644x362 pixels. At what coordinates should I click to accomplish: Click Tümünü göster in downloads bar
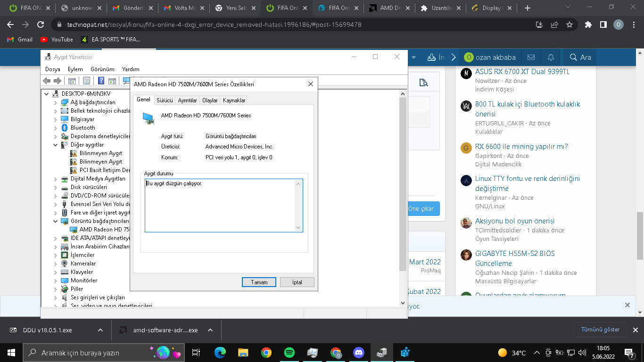tap(600, 329)
